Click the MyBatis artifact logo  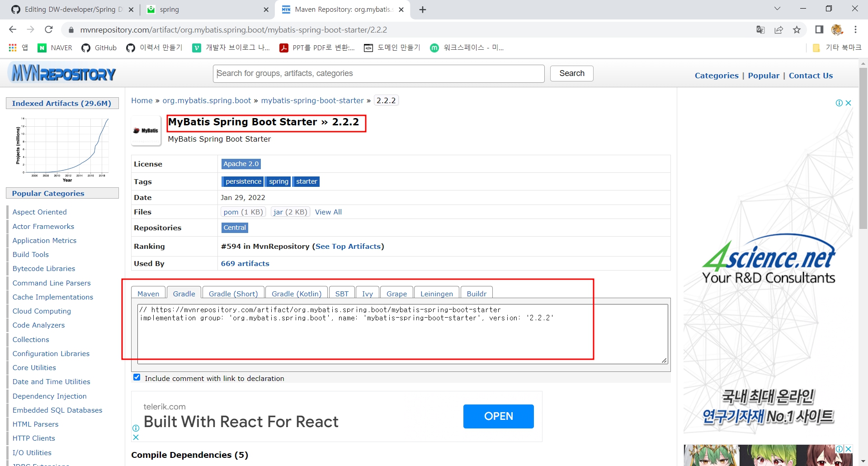[x=146, y=130]
